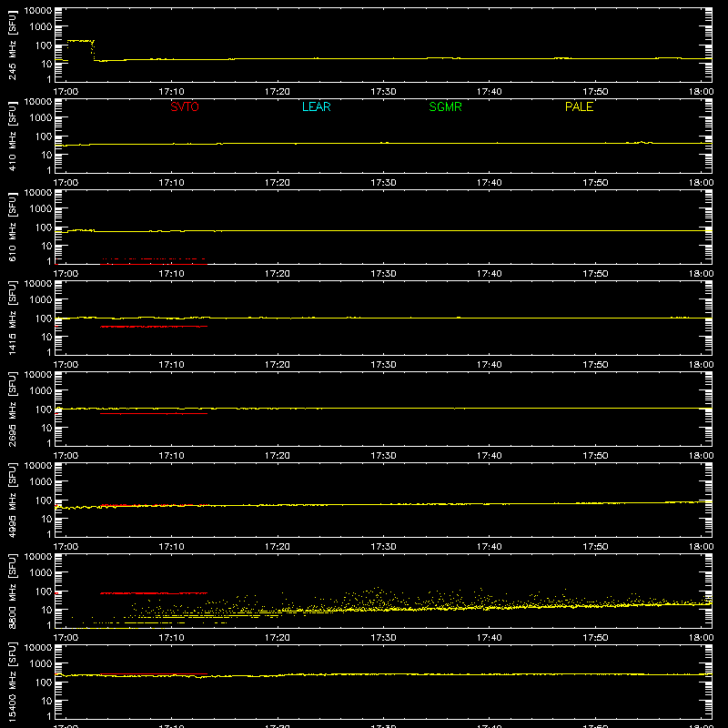The image size is (728, 728).
Task: Click the red SVTO line in the 2695 MHz panel
Action: pos(154,413)
